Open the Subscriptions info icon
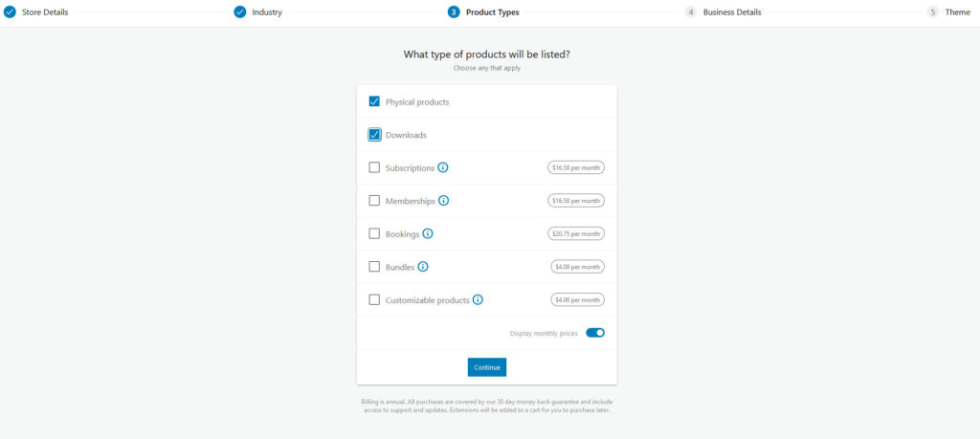 click(443, 167)
